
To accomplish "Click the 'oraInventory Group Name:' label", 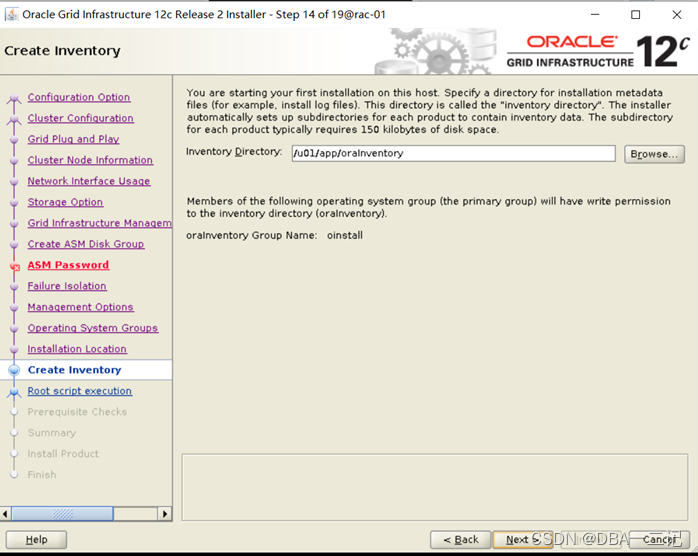I will click(x=252, y=235).
